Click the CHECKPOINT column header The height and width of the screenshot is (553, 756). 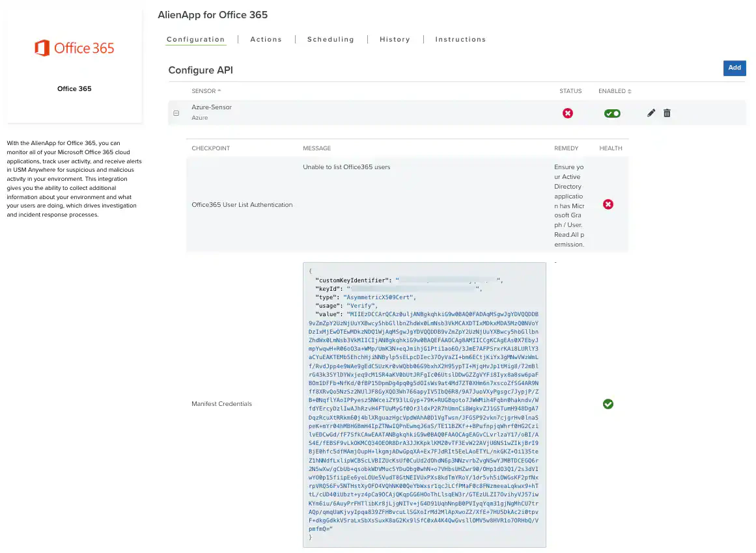[211, 148]
